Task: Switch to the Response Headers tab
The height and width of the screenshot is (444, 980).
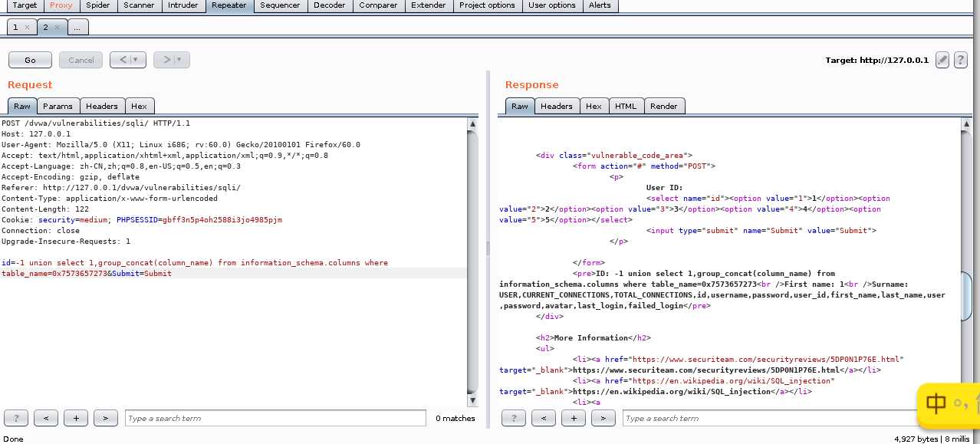Action: pyautogui.click(x=557, y=106)
